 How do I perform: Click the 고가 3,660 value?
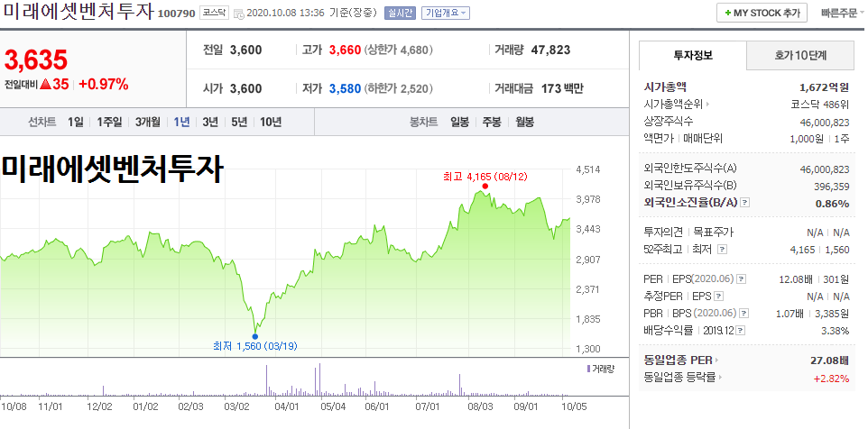coord(346,50)
